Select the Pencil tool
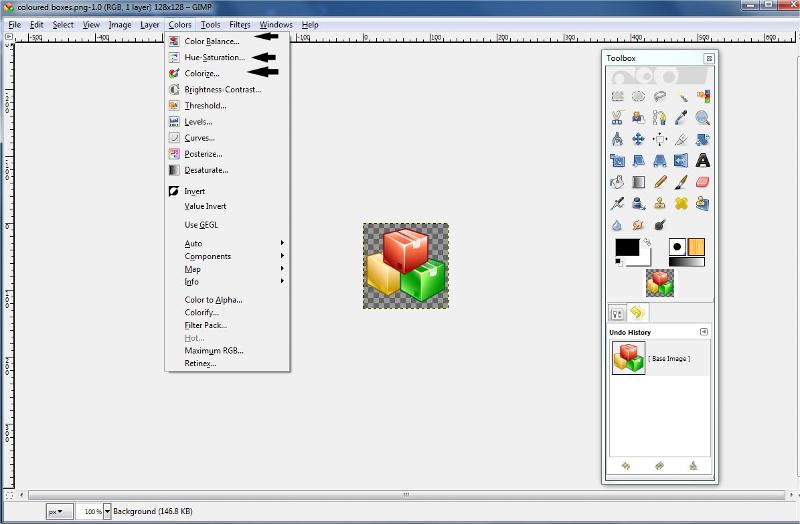 tap(660, 182)
